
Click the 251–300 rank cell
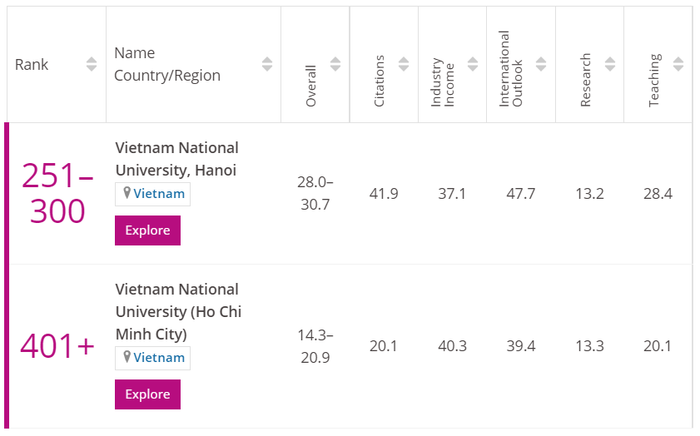[58, 194]
